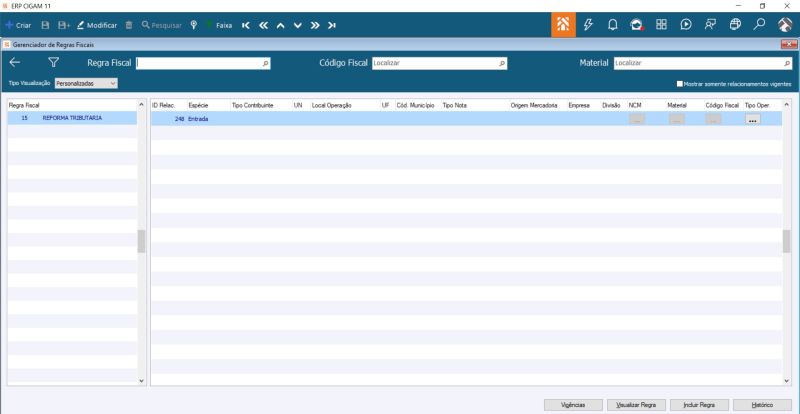Viewport: 800px width, 414px height.
Task: Click the Código Fiscal ellipsis button in row
Action: (x=714, y=119)
